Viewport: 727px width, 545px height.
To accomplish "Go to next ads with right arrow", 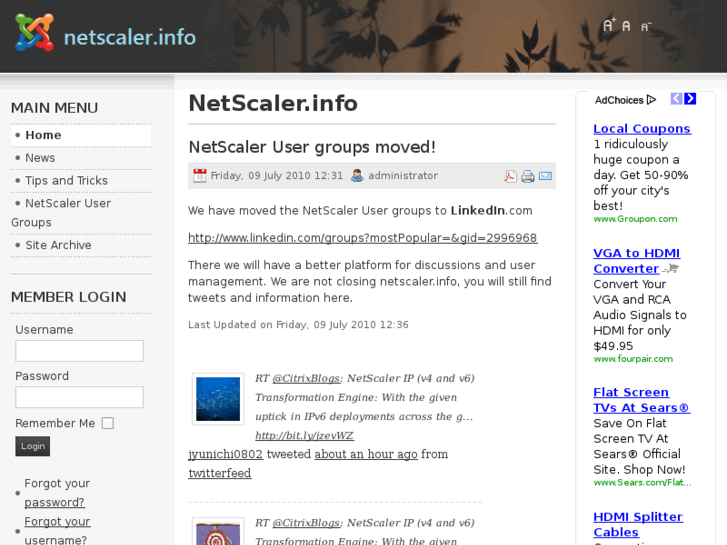I will pyautogui.click(x=690, y=99).
